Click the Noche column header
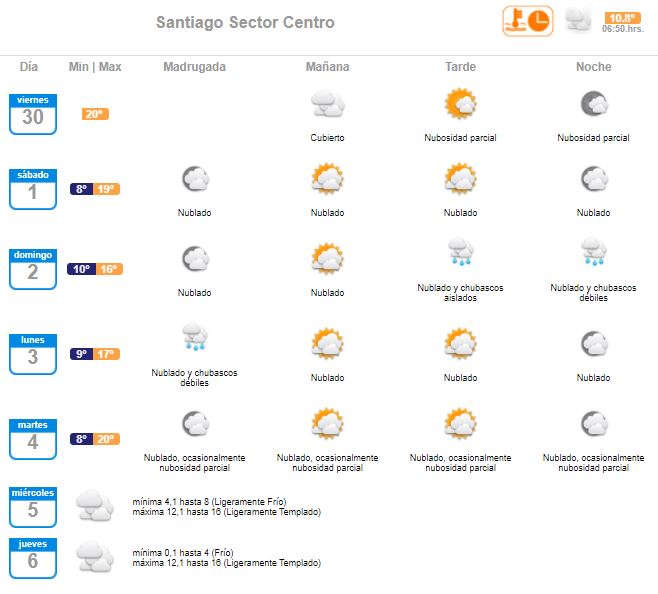This screenshot has height=594, width=658. pos(593,67)
